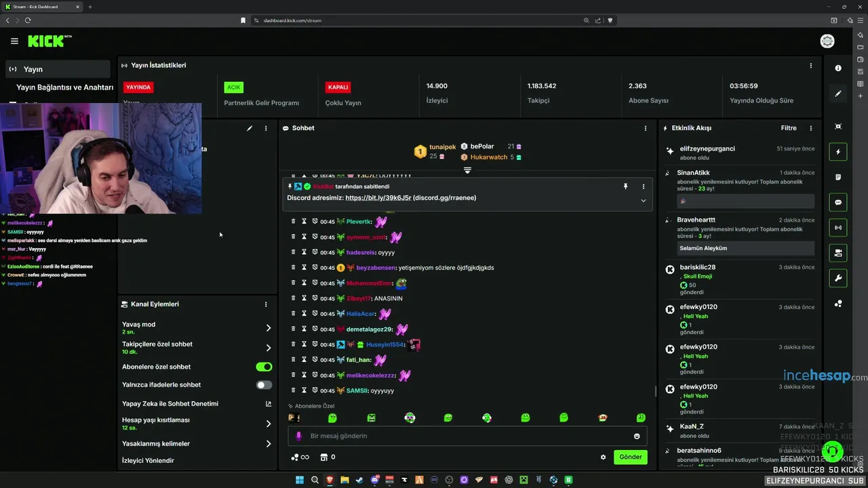Image resolution: width=868 pixels, height=488 pixels.
Task: Click tunaipek on gift leaderboard
Action: [442, 147]
